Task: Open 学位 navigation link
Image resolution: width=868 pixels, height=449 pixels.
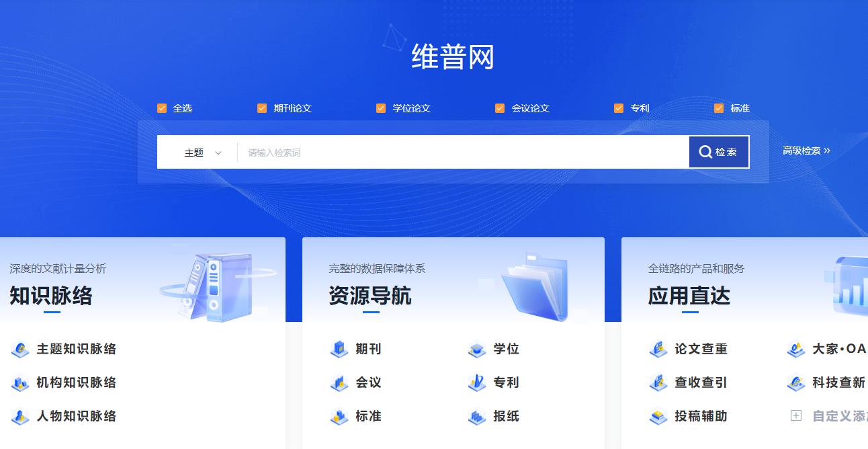Action: click(507, 349)
